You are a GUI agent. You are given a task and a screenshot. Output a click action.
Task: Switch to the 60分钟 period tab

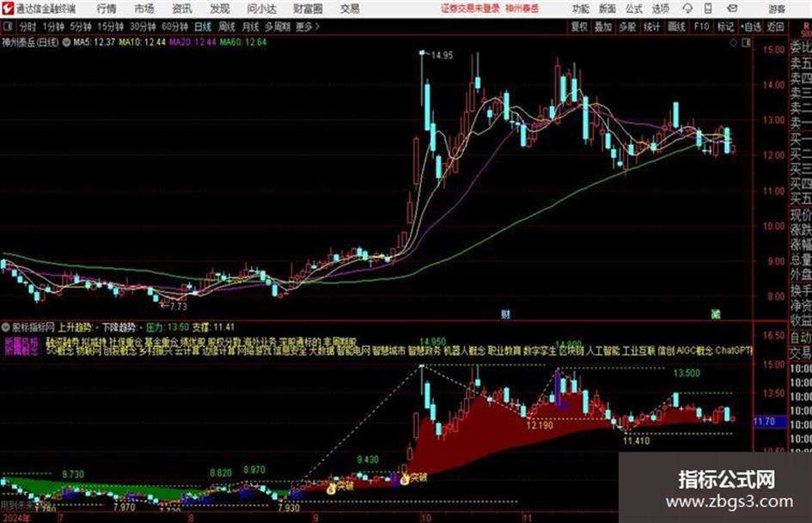tap(174, 27)
